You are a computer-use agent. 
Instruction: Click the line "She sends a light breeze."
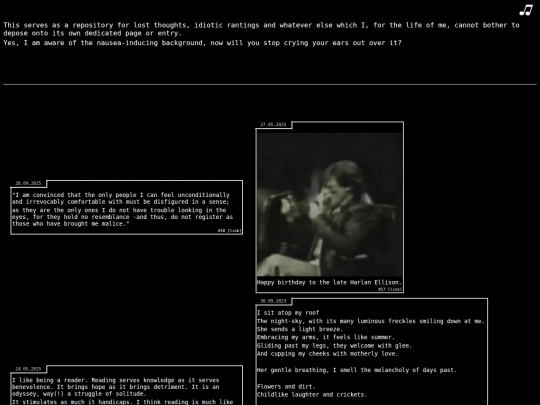300,329
